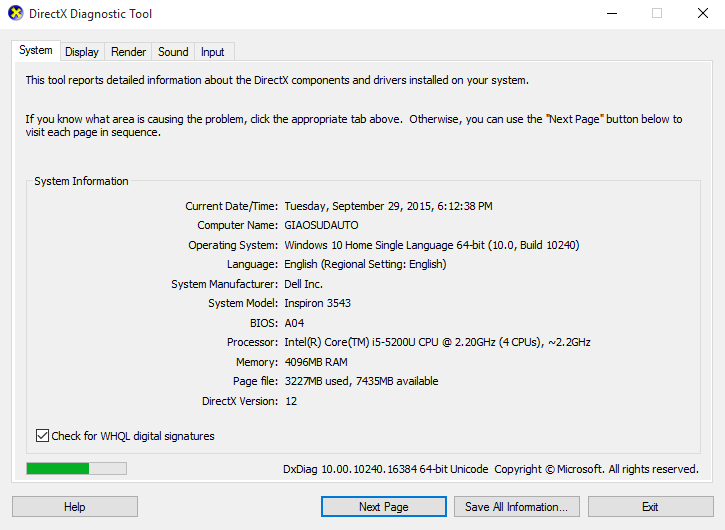Switch to the Display tab
The image size is (725, 530).
pyautogui.click(x=82, y=52)
